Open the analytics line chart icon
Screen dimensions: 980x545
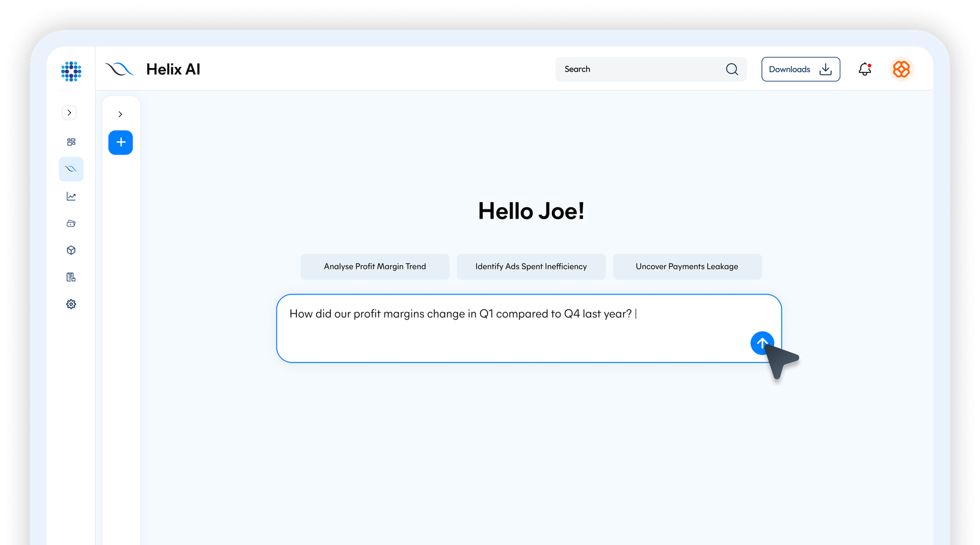[x=71, y=197]
